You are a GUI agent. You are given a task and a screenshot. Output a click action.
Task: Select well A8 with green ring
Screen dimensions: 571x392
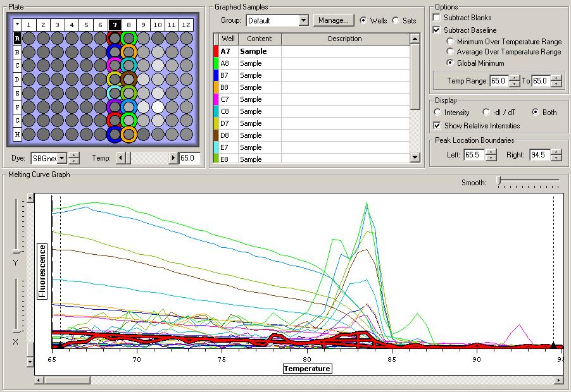coord(129,38)
